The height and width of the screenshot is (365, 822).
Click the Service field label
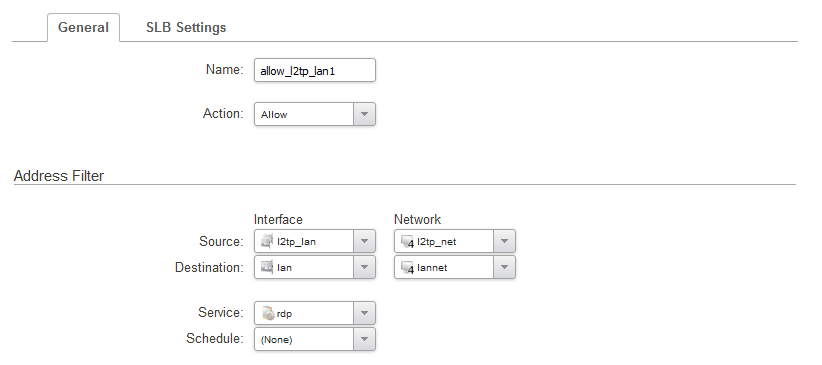point(221,313)
